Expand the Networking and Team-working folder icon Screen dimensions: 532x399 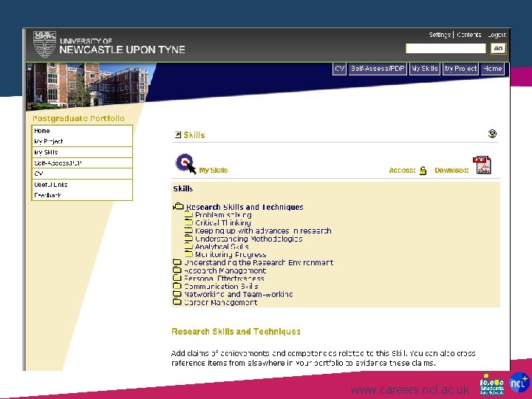click(177, 294)
